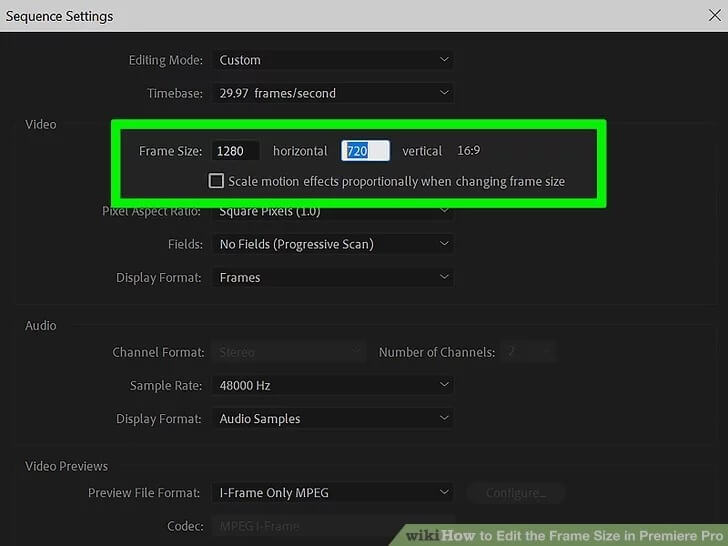Click the Video Previews section heading
The width and height of the screenshot is (728, 546).
tap(67, 466)
